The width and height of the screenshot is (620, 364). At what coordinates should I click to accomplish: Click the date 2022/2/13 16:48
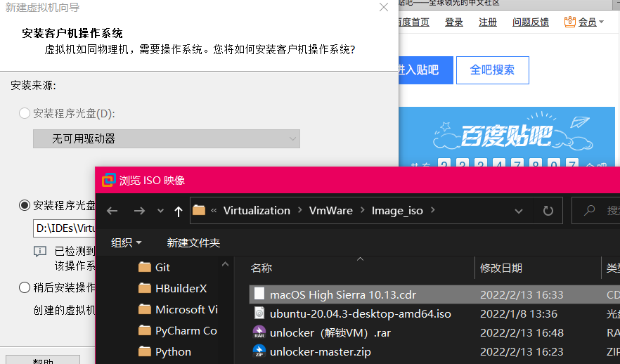[x=522, y=333]
